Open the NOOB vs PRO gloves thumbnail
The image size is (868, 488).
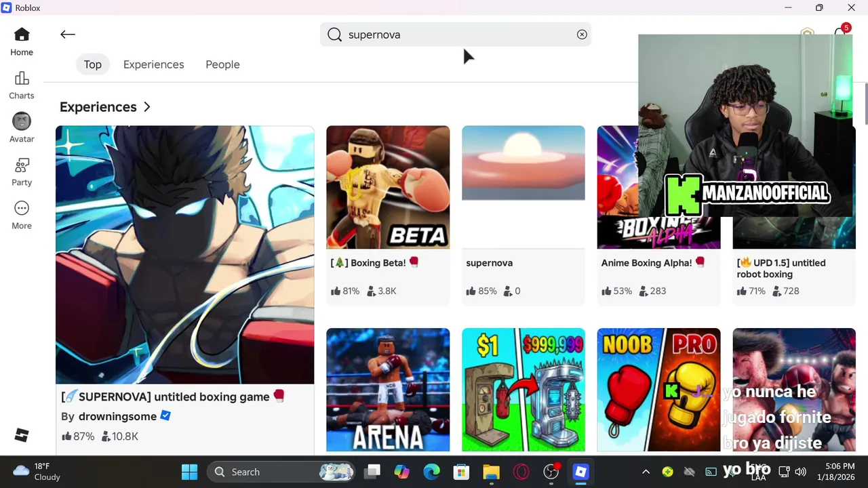pos(659,390)
